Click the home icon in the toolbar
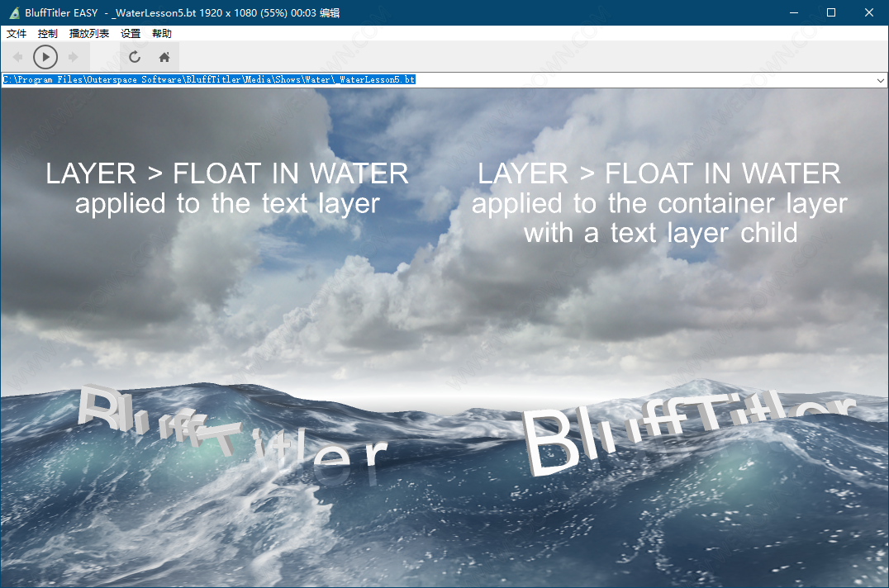 pyautogui.click(x=164, y=57)
